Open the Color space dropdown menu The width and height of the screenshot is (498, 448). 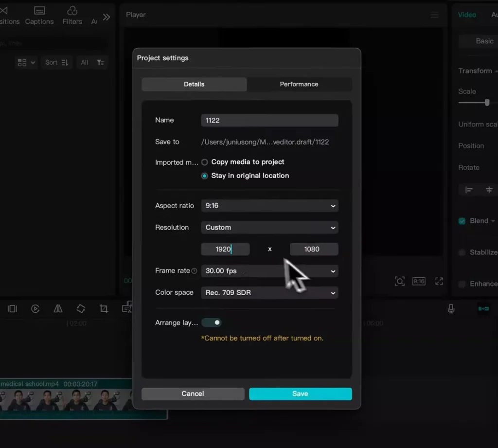pos(269,293)
